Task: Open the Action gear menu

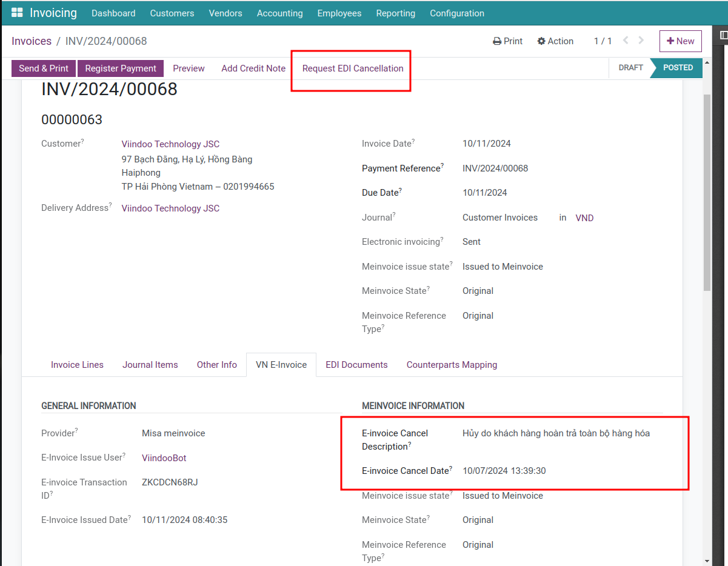Action: pyautogui.click(x=555, y=41)
